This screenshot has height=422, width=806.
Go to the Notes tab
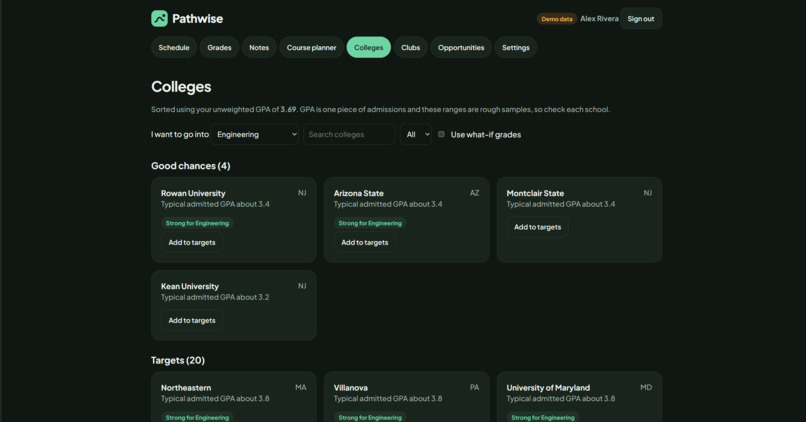tap(259, 47)
